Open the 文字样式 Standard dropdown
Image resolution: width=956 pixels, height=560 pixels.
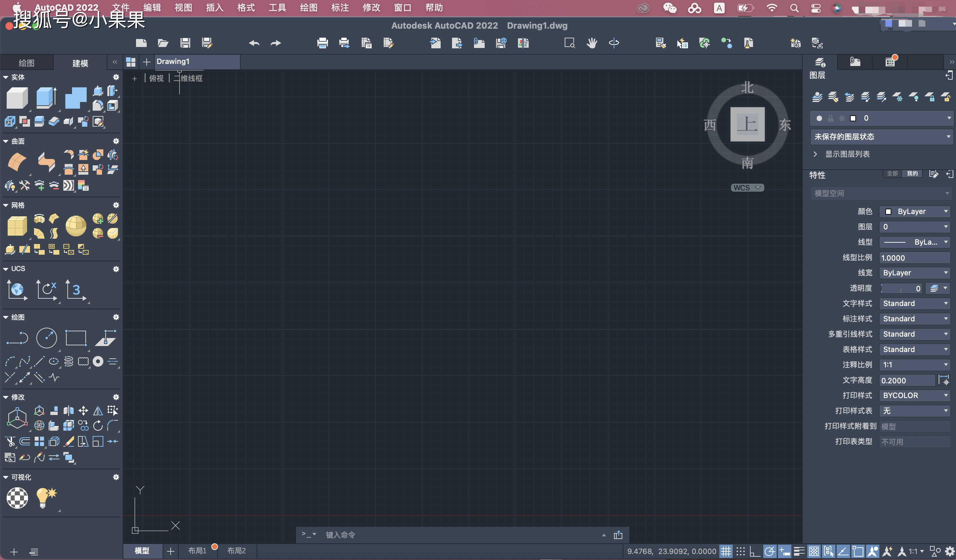pos(915,304)
